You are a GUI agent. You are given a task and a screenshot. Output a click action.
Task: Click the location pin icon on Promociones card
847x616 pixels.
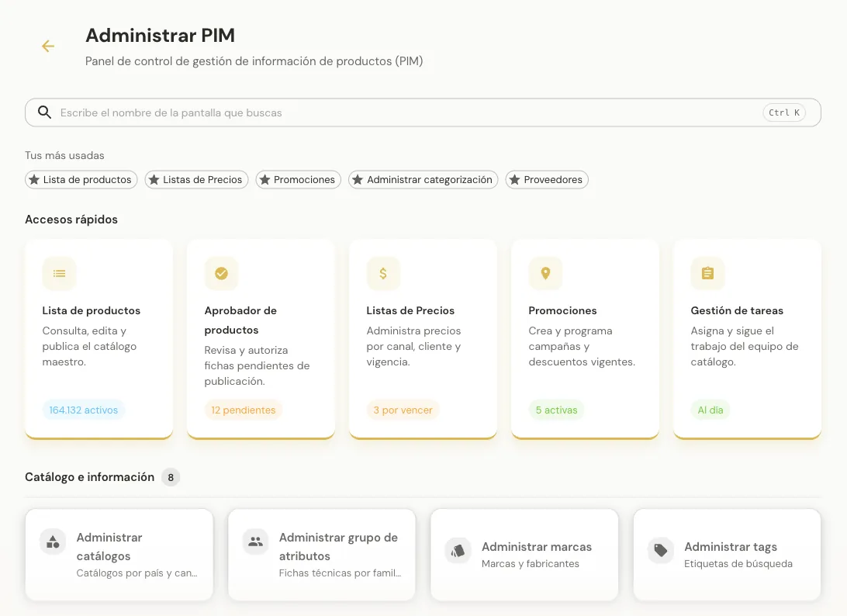tap(545, 273)
